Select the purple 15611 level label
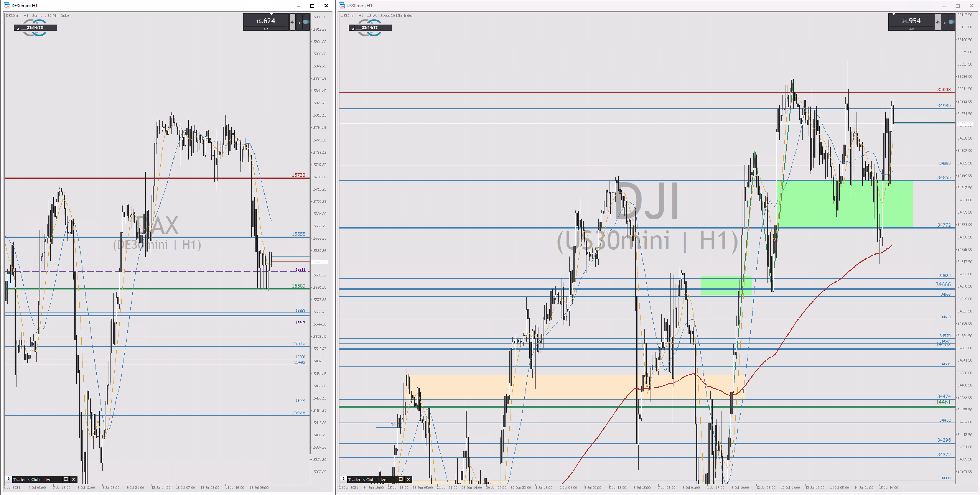Image resolution: width=980 pixels, height=495 pixels. tap(300, 269)
